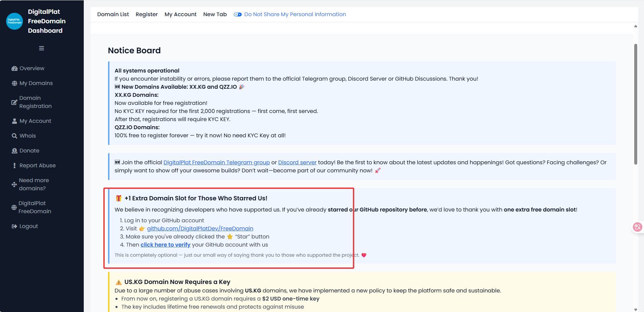The height and width of the screenshot is (312, 644).
Task: Click the floating translate widget icon
Action: click(x=637, y=227)
